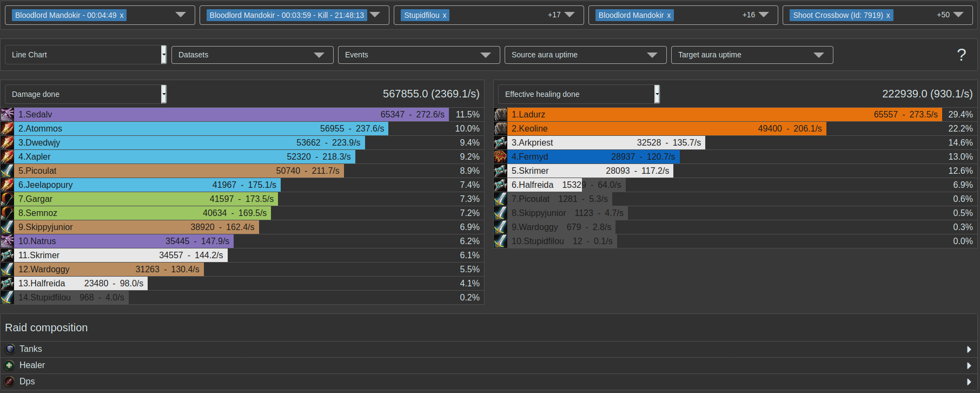Screen dimensions: 980x393
Task: Open 4.Fermyd healing bar
Action: (x=593, y=156)
